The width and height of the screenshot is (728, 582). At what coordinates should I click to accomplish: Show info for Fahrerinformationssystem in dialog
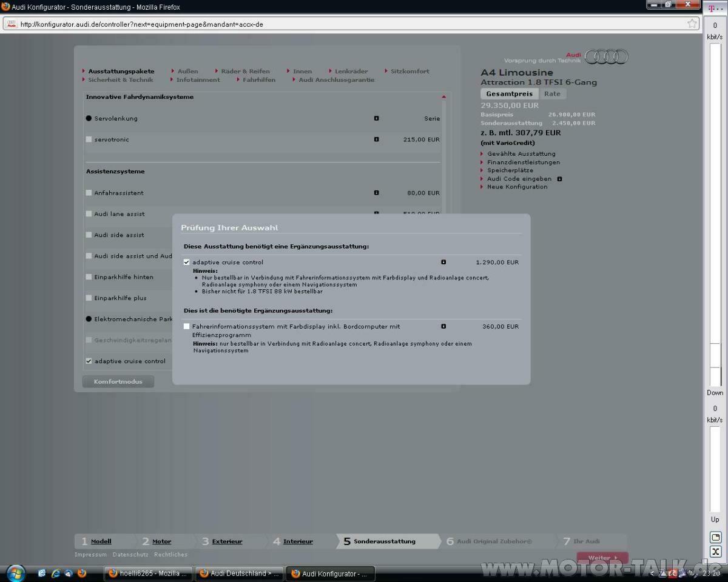click(443, 326)
